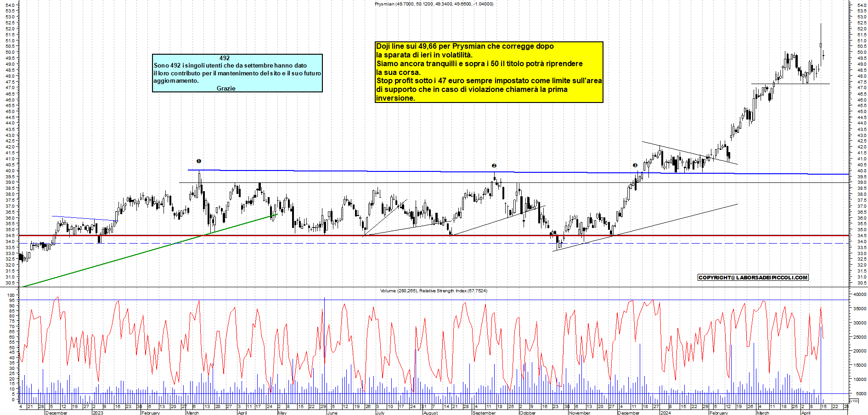868x415 pixels.
Task: Click 47.0 on the right price axis
Action: [x=861, y=87]
